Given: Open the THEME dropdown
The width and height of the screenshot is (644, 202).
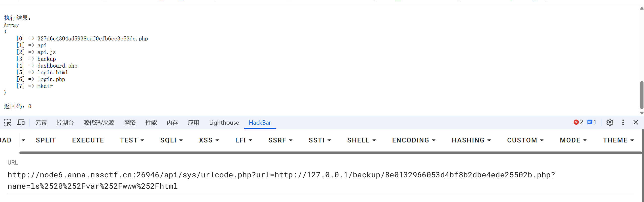Looking at the screenshot, I should (618, 140).
